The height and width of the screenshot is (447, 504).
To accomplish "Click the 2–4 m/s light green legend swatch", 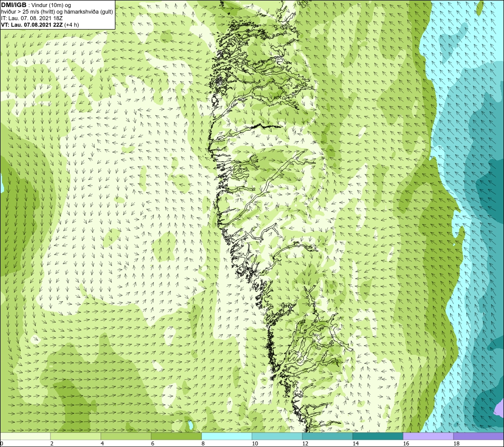I will coord(76,436).
